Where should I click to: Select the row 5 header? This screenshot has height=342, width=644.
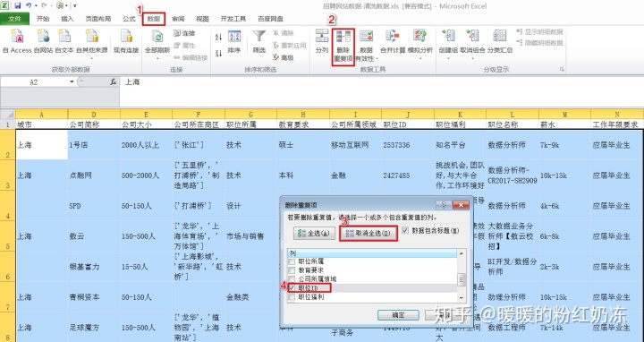(x=8, y=236)
